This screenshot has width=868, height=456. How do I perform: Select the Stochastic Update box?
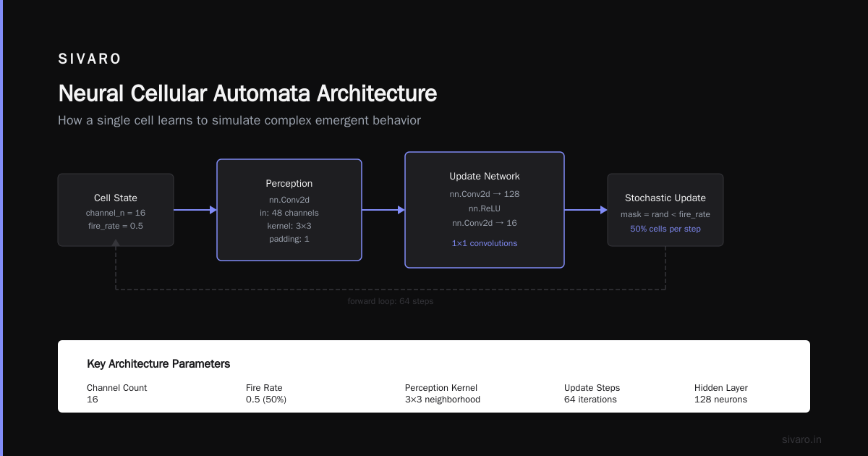click(665, 210)
